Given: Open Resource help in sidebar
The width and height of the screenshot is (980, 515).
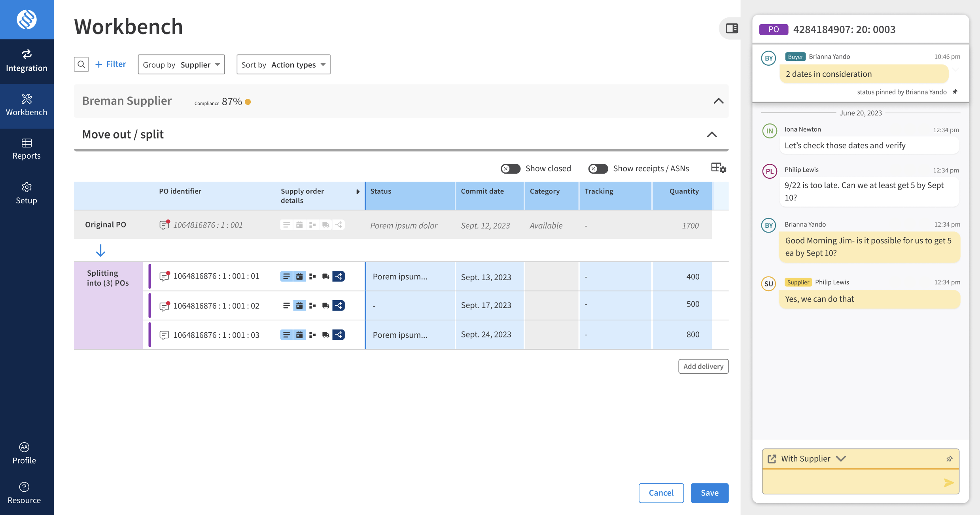Looking at the screenshot, I should [24, 494].
